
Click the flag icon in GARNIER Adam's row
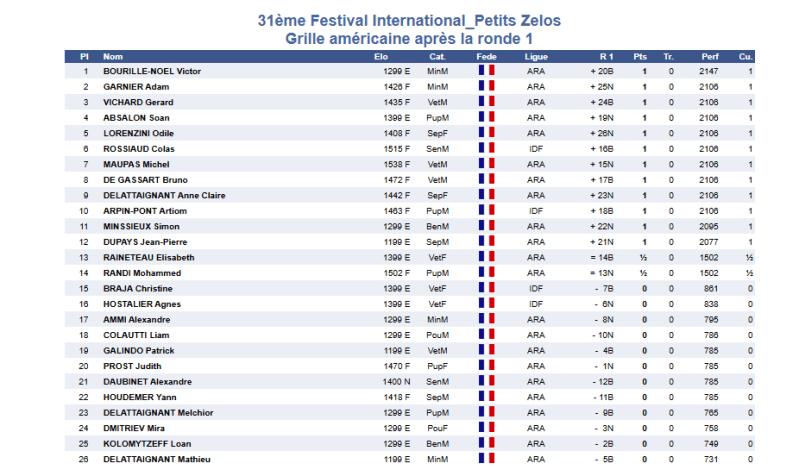486,87
